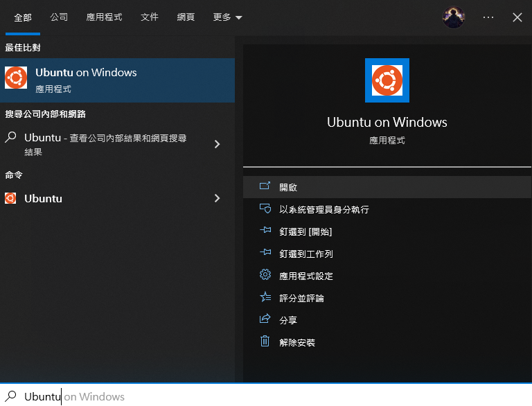The image size is (532, 406).
Task: Open the Ubuntu on Windows best match result
Action: pos(117,80)
